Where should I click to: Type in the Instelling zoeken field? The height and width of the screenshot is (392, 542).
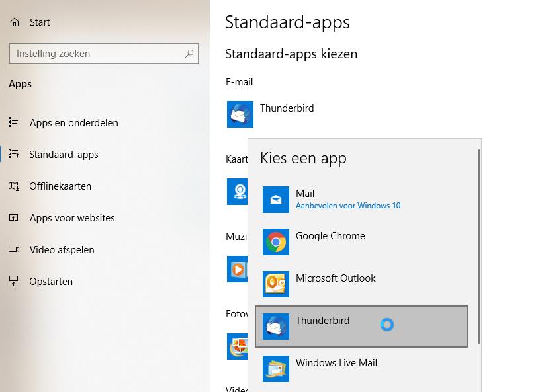[96, 54]
